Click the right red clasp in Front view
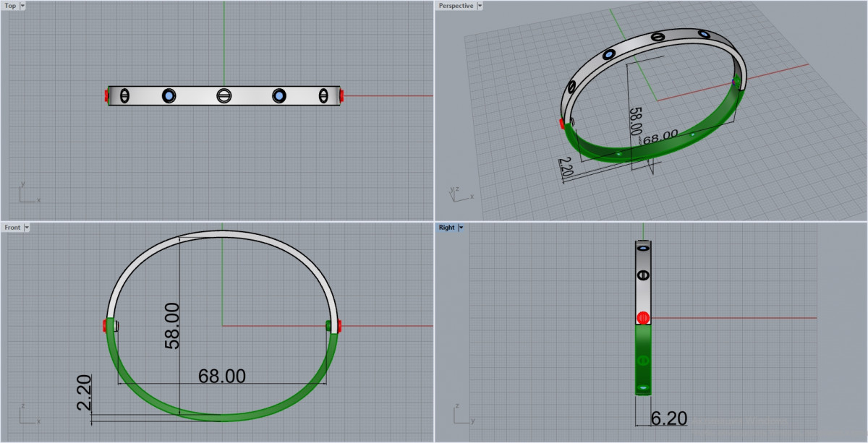 tap(339, 327)
